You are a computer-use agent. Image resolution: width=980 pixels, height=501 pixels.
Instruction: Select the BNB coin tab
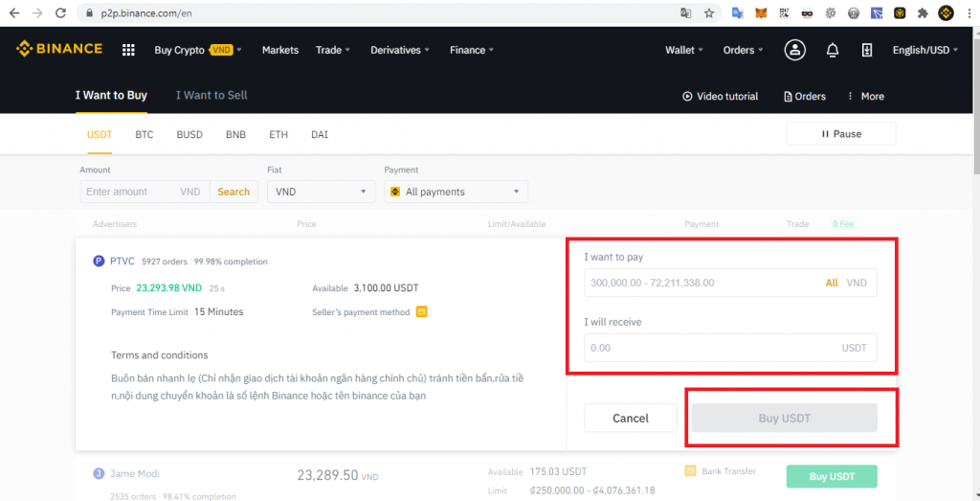[x=235, y=134]
